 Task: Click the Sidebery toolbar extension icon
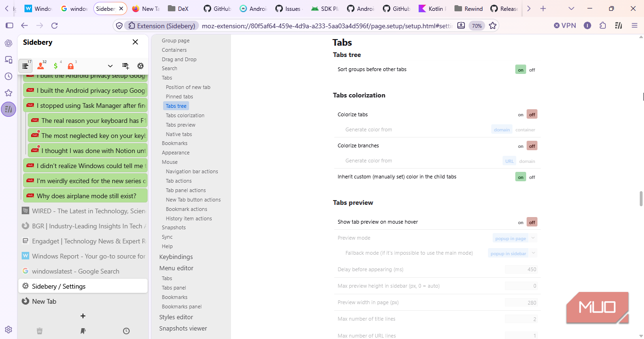pos(619,25)
